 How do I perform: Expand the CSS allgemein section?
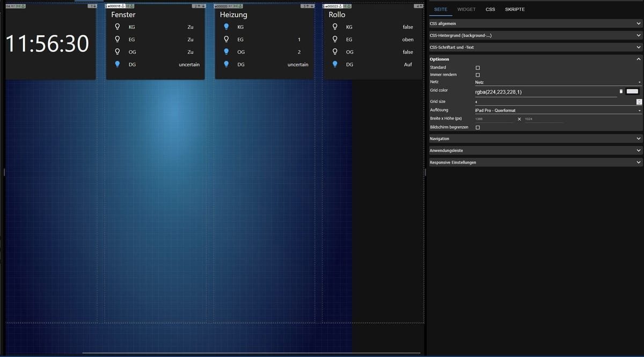pos(535,24)
